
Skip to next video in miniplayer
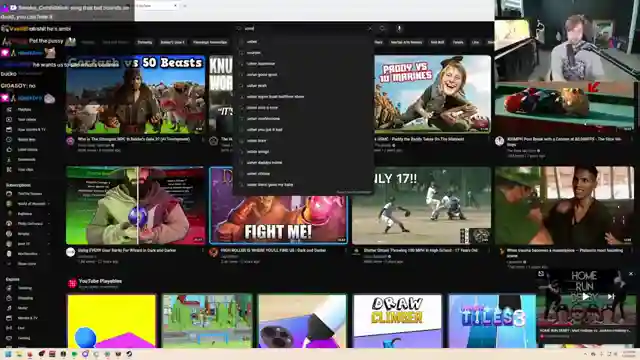click(x=611, y=297)
